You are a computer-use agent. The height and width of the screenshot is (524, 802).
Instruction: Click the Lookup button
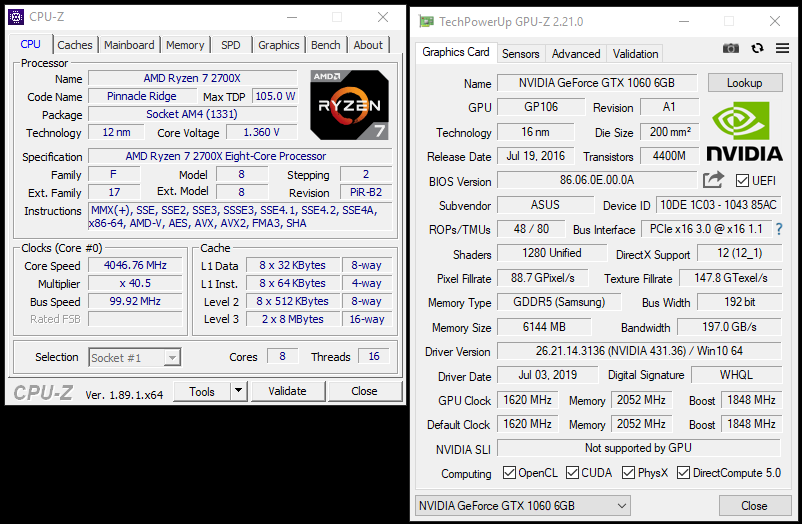[745, 83]
